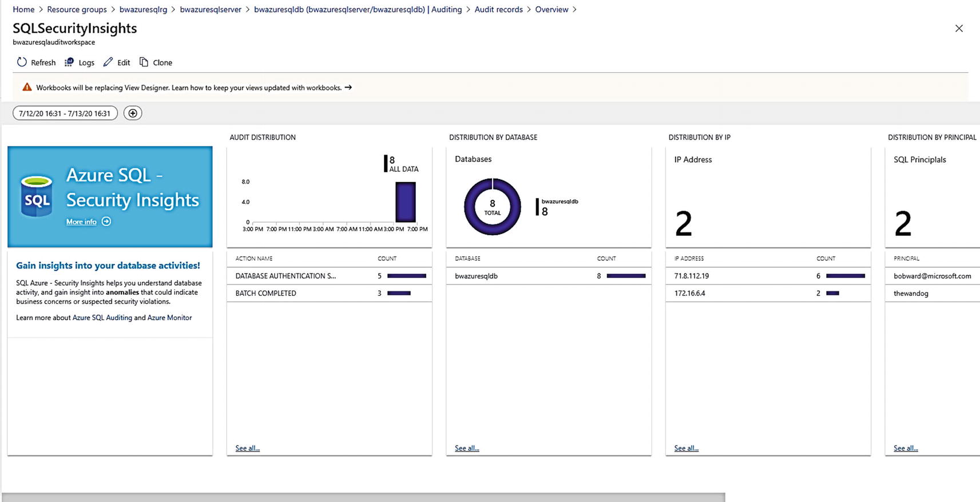Click the ALL DATA legend in the chart
Screen dimensions: 980x502
(402, 164)
